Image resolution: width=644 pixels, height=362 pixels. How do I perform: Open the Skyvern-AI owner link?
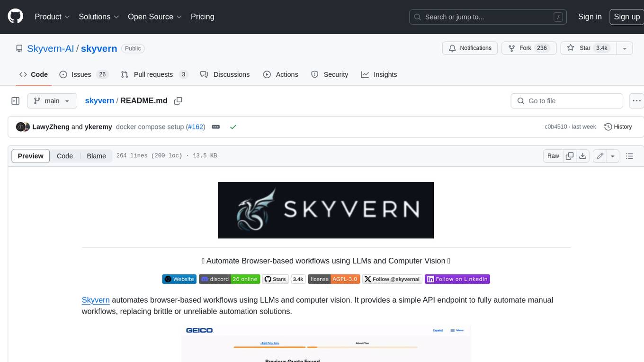pos(51,48)
